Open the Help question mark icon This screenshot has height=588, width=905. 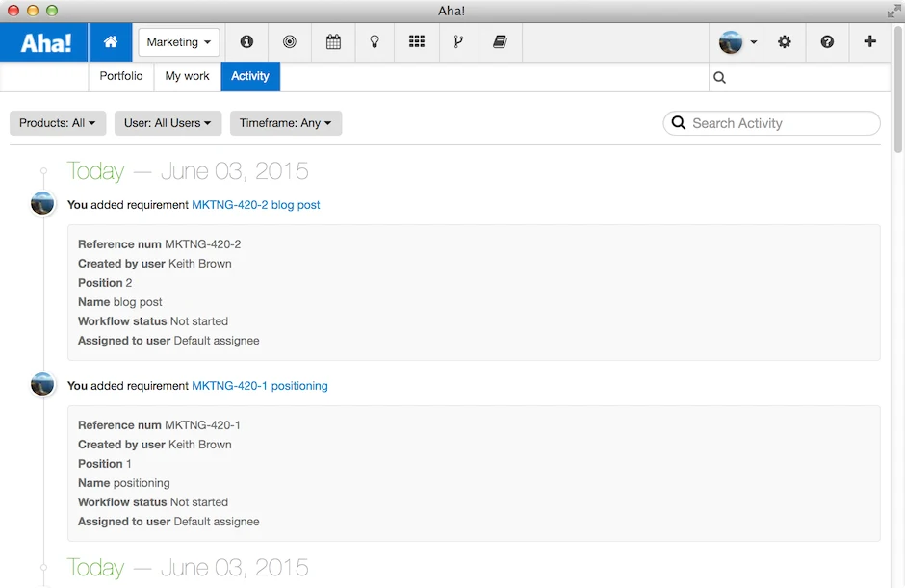(x=827, y=41)
